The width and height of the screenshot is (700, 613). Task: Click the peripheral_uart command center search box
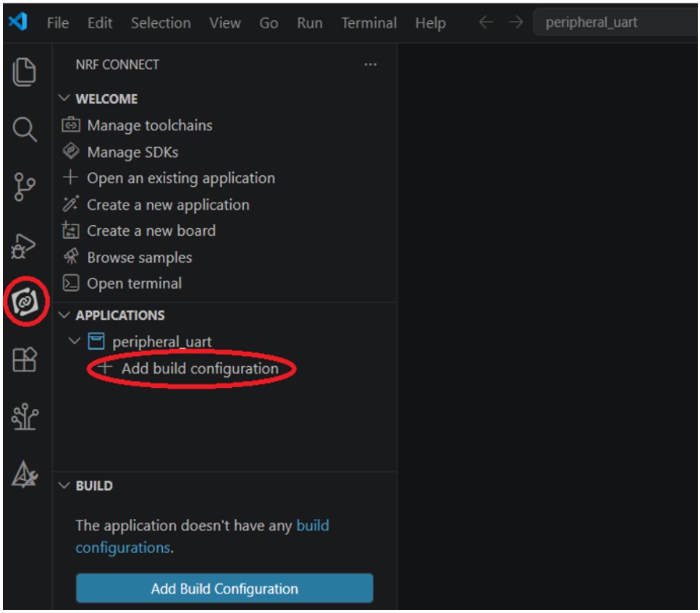pos(615,22)
